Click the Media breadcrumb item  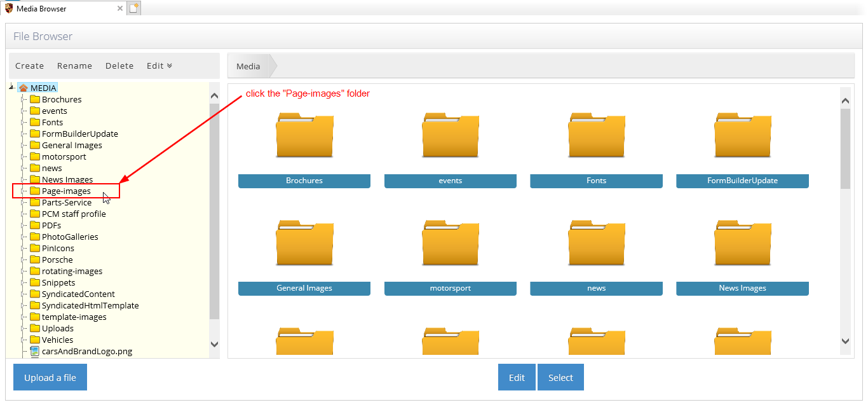click(x=248, y=66)
